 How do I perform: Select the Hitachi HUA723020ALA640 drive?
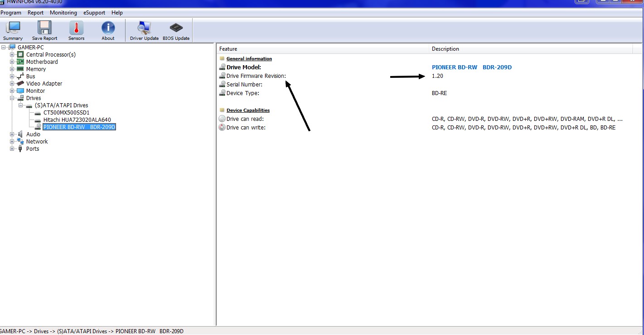77,120
